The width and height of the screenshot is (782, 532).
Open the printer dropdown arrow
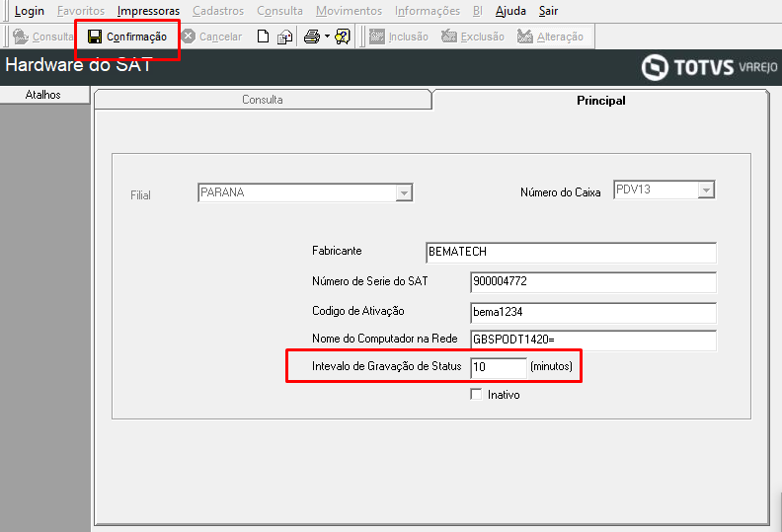pos(327,36)
